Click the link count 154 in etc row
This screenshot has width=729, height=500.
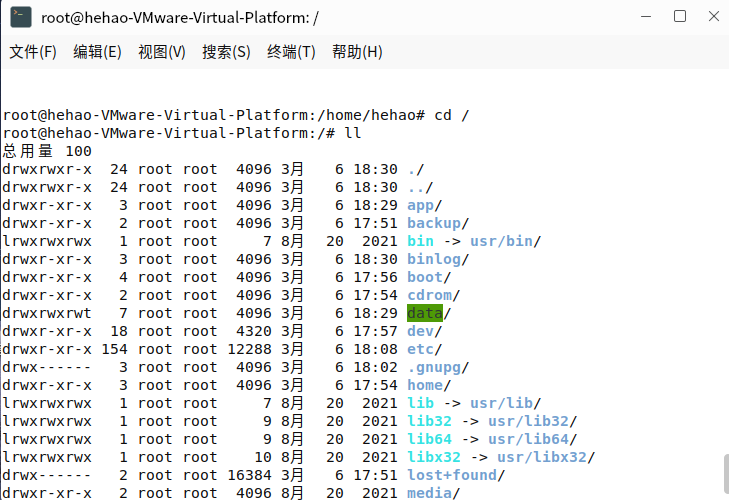click(x=114, y=349)
